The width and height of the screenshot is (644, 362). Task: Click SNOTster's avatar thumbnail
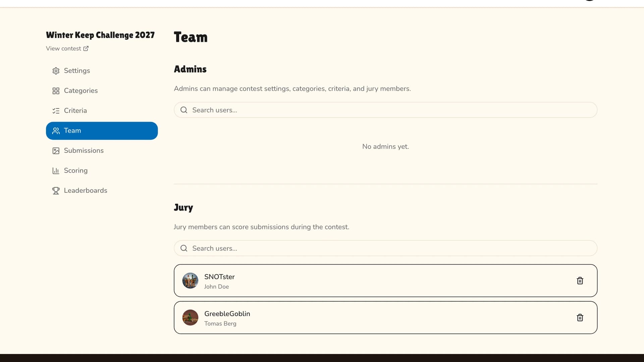(x=190, y=281)
